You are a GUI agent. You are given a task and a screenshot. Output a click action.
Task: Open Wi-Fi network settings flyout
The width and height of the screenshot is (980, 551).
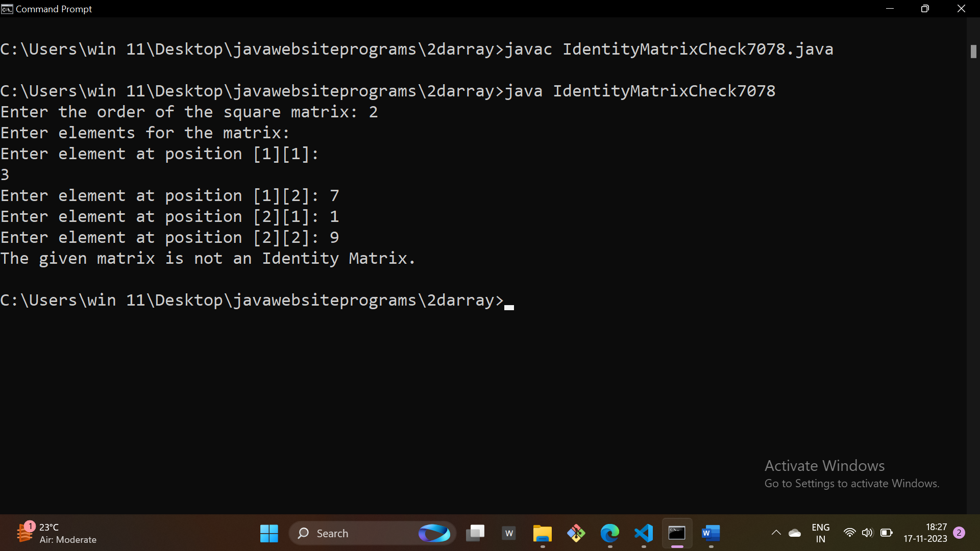849,533
